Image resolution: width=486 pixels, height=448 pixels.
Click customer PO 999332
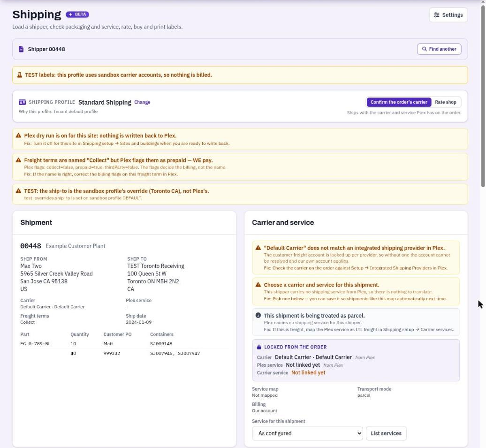coord(112,353)
